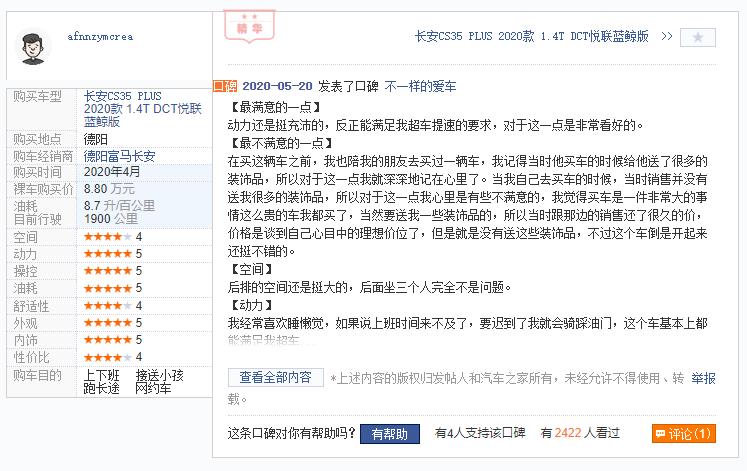
Task: Click bare car price 8.80 万元
Action: pos(109,189)
